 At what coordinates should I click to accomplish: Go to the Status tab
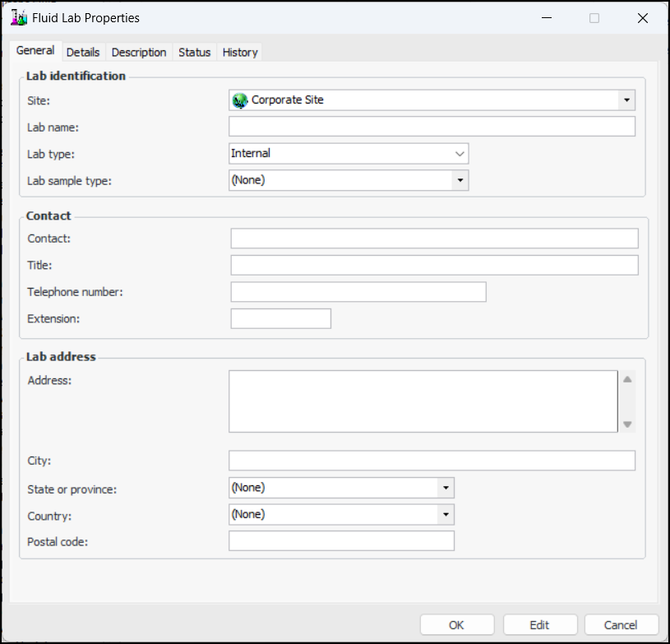[x=195, y=52]
